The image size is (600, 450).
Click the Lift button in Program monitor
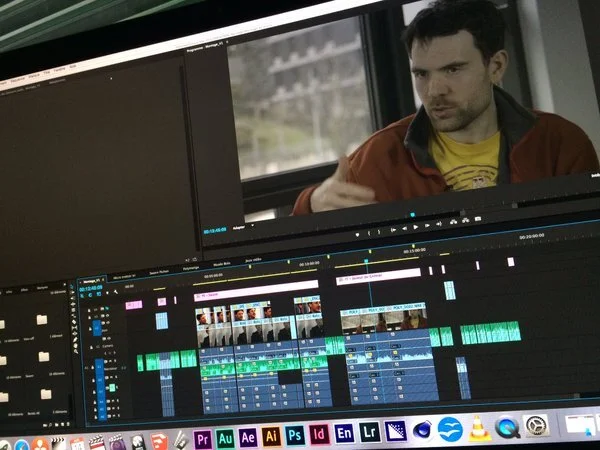click(x=453, y=222)
